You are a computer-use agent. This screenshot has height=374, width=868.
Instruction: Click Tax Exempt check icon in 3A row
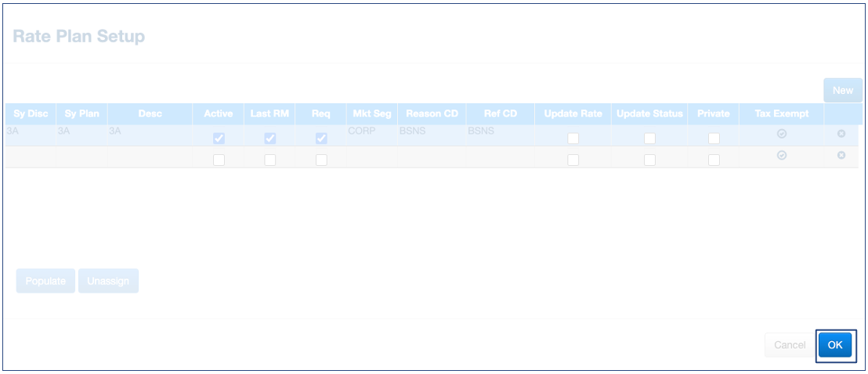click(x=781, y=134)
